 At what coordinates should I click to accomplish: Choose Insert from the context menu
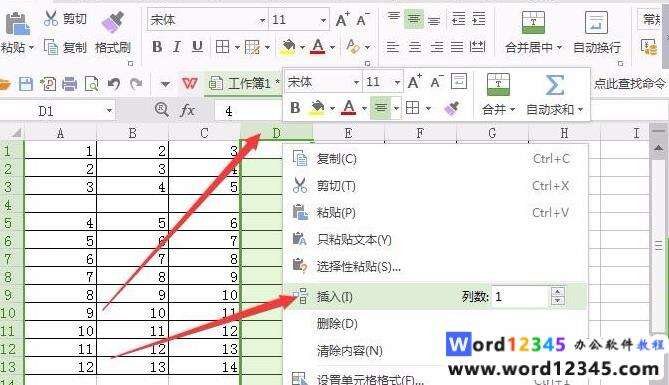pyautogui.click(x=334, y=297)
